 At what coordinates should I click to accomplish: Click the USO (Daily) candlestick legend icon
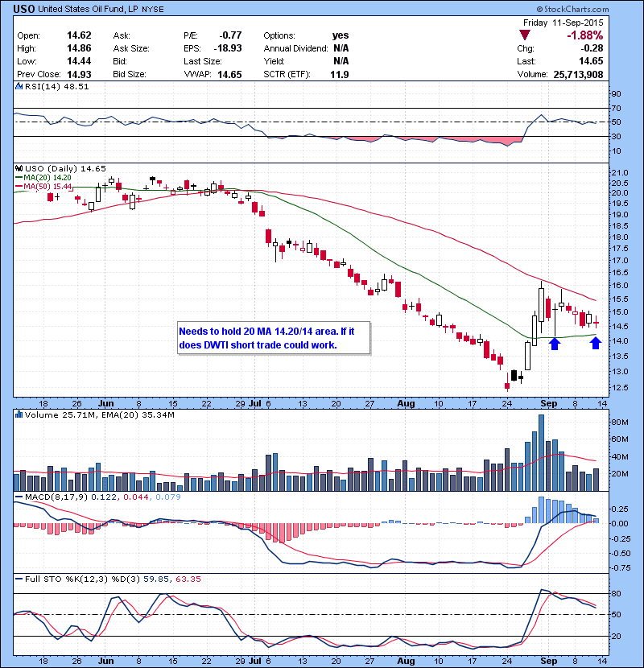click(18, 168)
